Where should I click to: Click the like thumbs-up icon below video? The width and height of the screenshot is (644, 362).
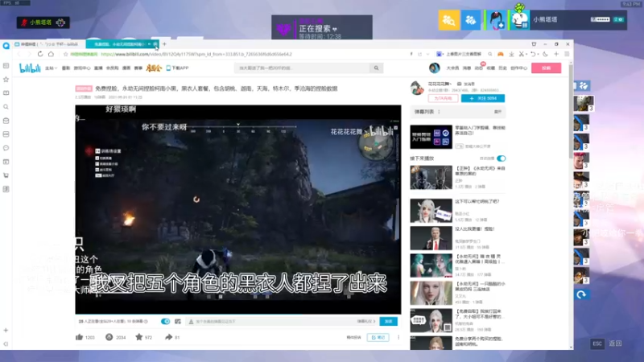pyautogui.click(x=79, y=337)
